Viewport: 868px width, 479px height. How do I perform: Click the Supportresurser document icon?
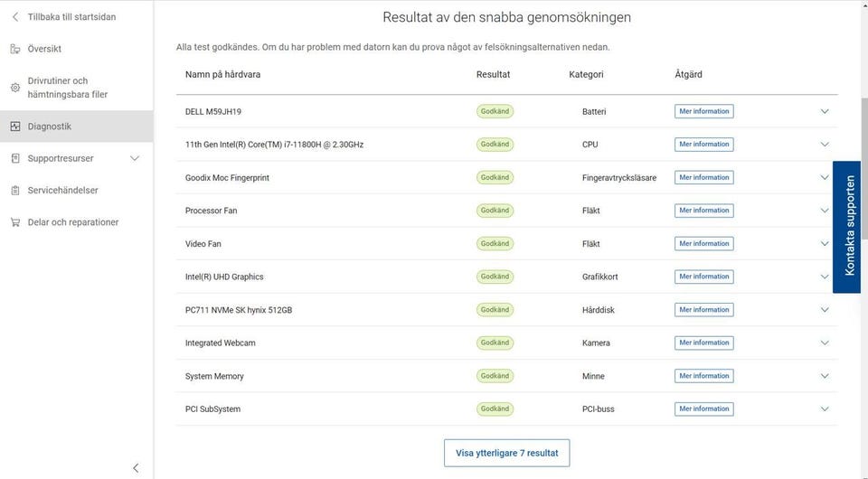[x=15, y=158]
